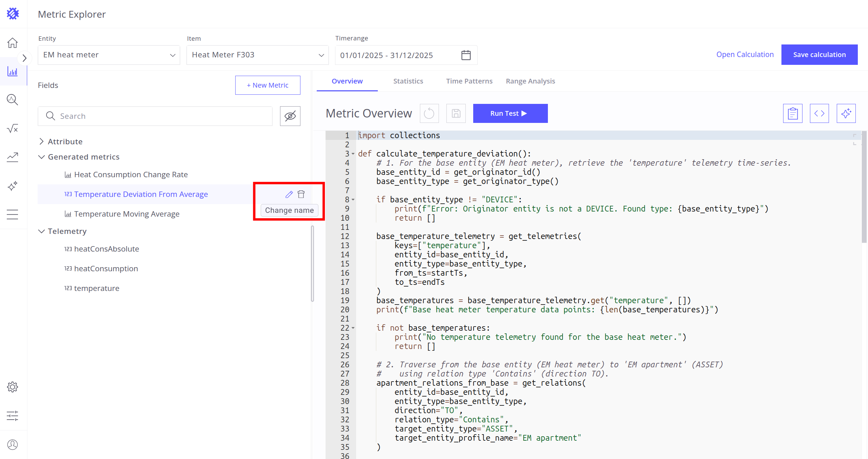Image resolution: width=868 pixels, height=459 pixels.
Task: Toggle hidden fields eye icon
Action: pyautogui.click(x=290, y=116)
